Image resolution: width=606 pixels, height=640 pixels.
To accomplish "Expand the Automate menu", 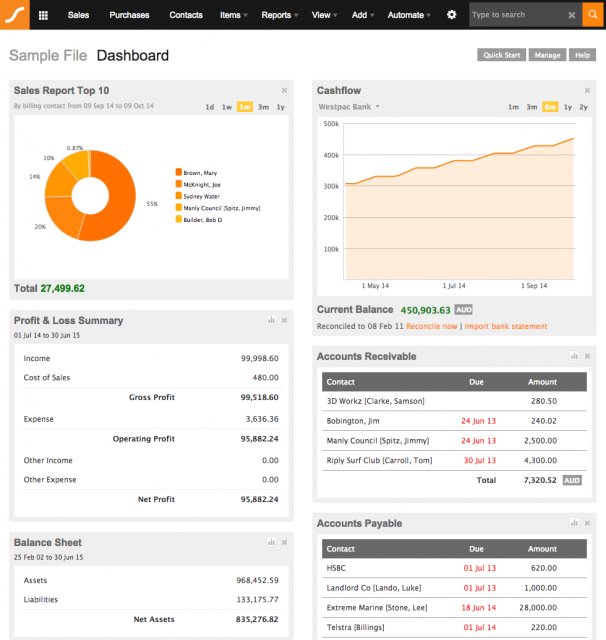I will tap(409, 15).
